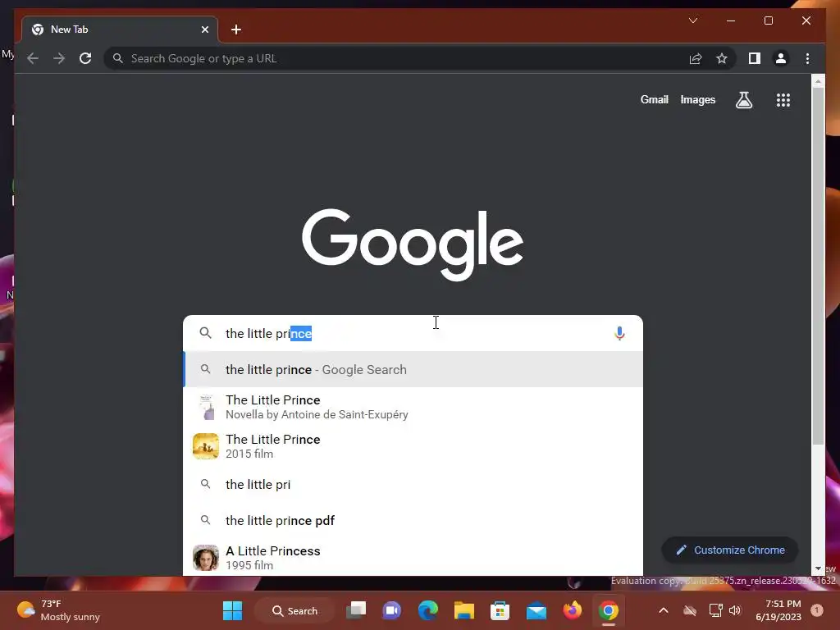Click the 2015 film poster thumbnail
Viewport: 840px width, 630px height.
206,446
